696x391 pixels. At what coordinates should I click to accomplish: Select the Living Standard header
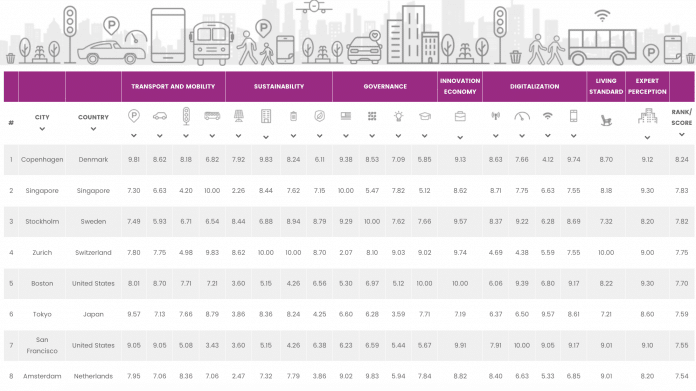(606, 87)
